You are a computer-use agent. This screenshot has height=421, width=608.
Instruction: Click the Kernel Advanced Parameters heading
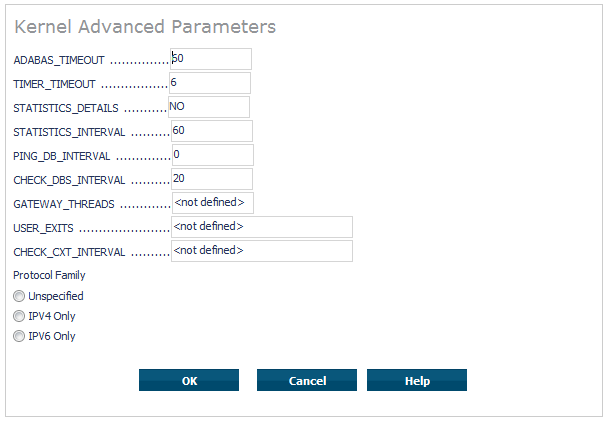click(x=145, y=27)
